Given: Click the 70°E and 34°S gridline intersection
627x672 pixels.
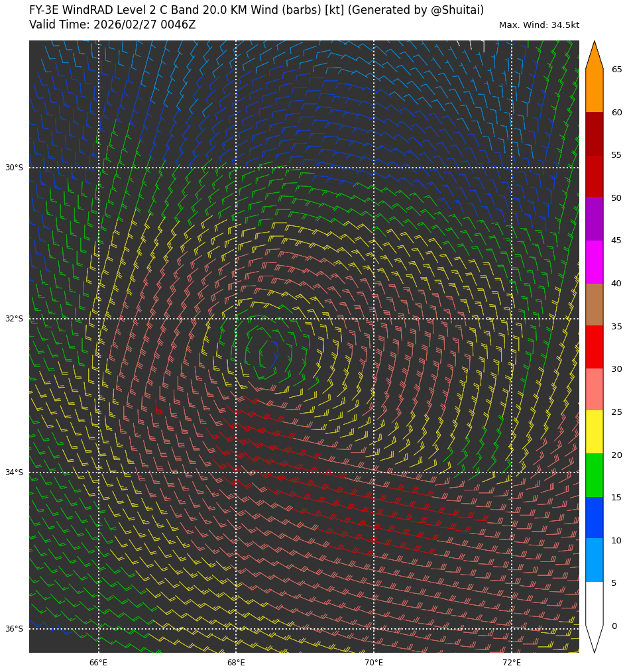Looking at the screenshot, I should 374,473.
